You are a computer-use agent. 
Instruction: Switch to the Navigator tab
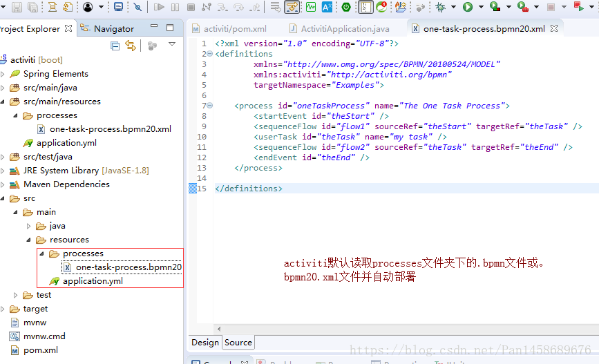coord(107,28)
